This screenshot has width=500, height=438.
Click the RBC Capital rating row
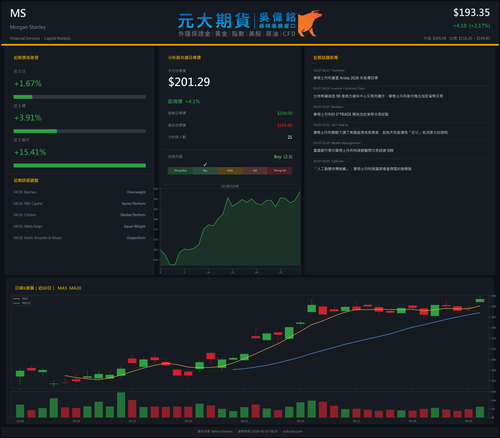80,204
